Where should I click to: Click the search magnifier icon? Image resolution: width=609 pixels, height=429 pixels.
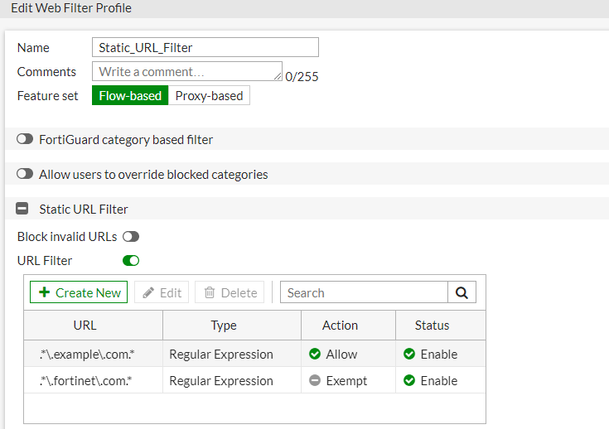point(461,292)
